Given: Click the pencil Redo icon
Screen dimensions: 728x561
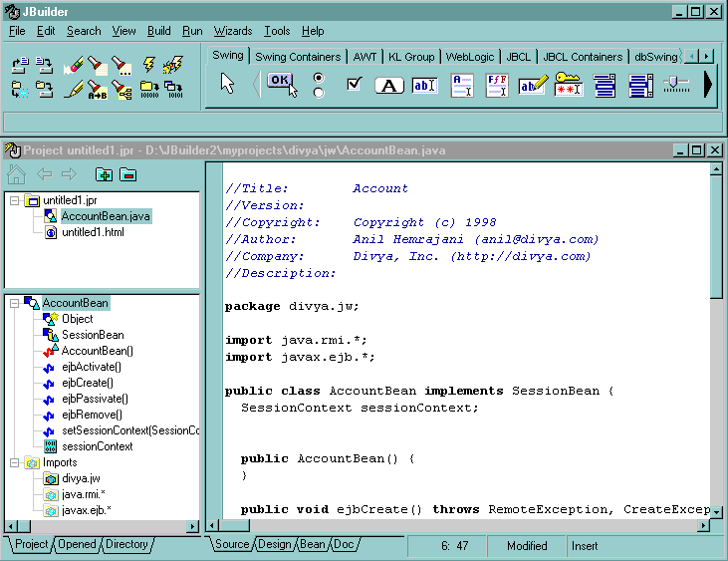Looking at the screenshot, I should tap(73, 89).
